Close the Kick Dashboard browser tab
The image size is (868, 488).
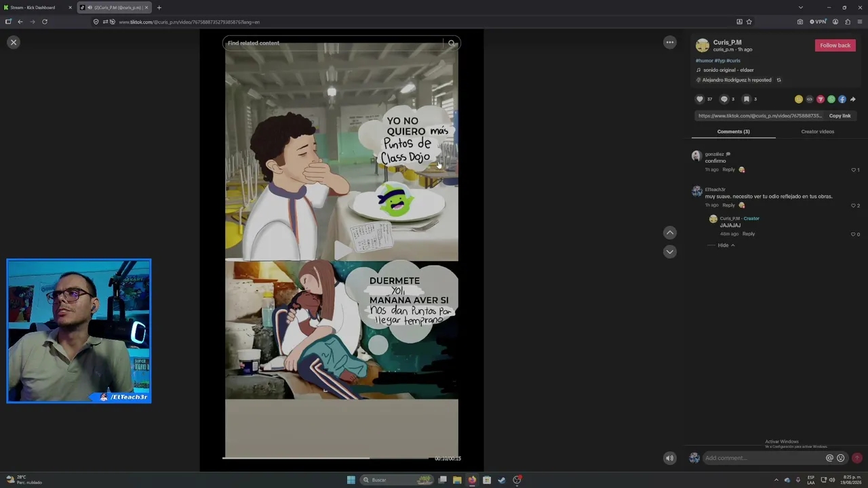(x=70, y=7)
